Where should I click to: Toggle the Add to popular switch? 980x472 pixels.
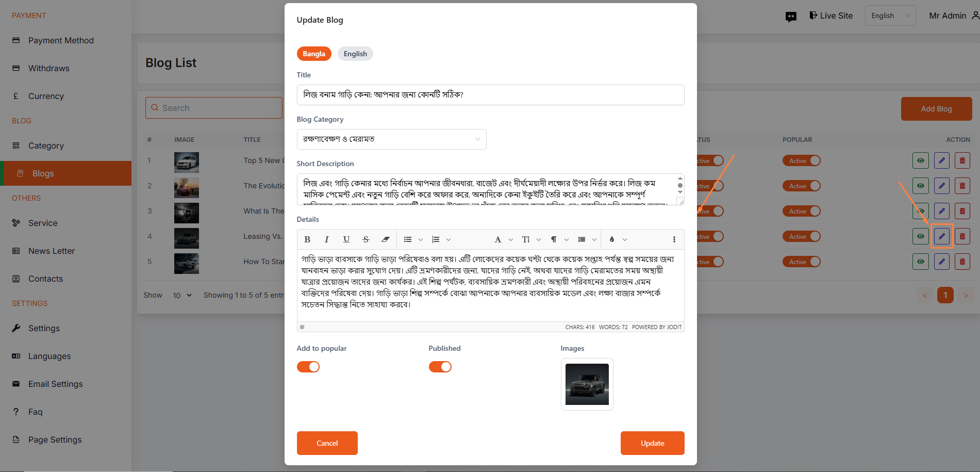308,367
